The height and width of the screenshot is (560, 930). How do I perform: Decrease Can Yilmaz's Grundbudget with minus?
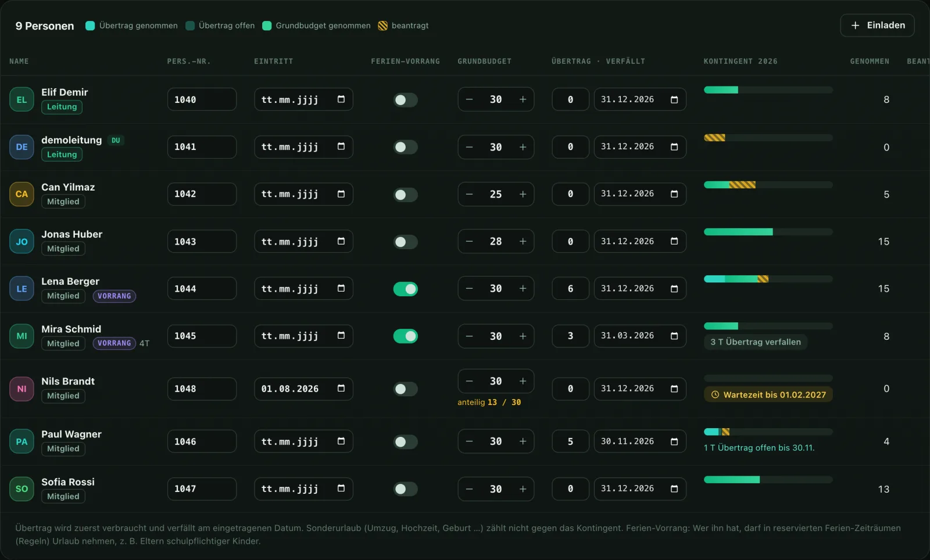coord(469,194)
